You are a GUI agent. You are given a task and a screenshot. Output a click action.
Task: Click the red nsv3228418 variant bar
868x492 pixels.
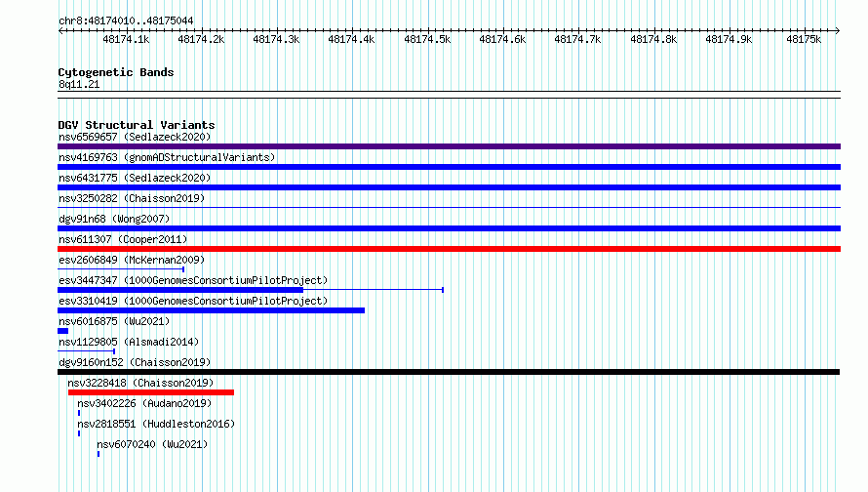pyautogui.click(x=151, y=392)
